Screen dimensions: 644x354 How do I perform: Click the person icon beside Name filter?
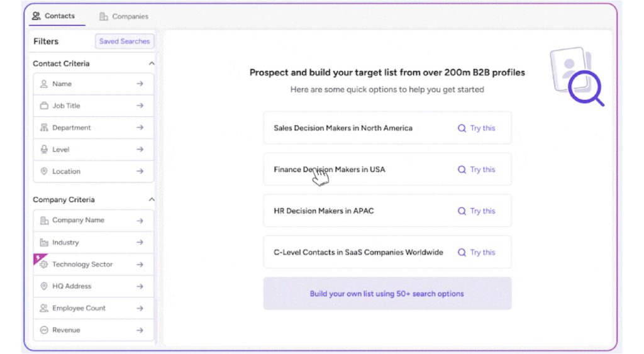click(x=44, y=84)
